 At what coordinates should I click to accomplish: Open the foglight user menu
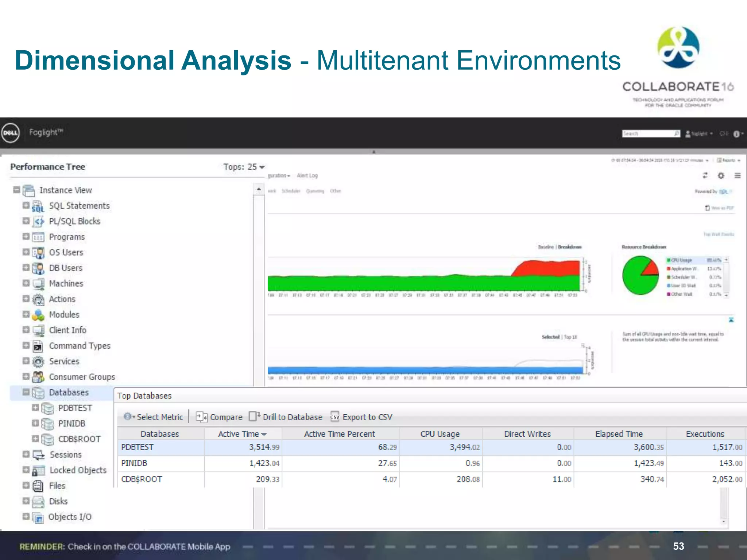699,134
